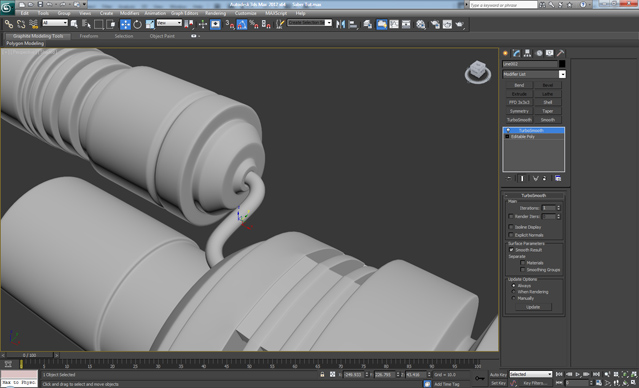Open the Motion command panel tab
This screenshot has width=639, height=388.
pos(539,53)
